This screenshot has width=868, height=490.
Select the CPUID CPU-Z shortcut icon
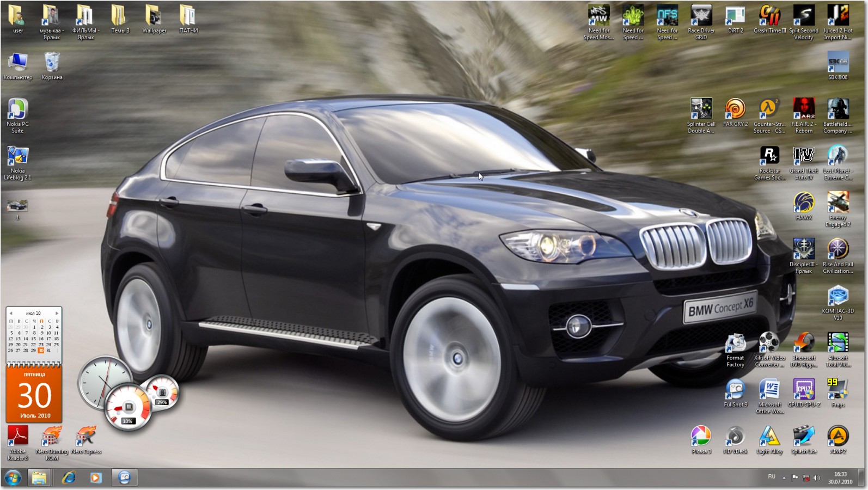coord(804,390)
